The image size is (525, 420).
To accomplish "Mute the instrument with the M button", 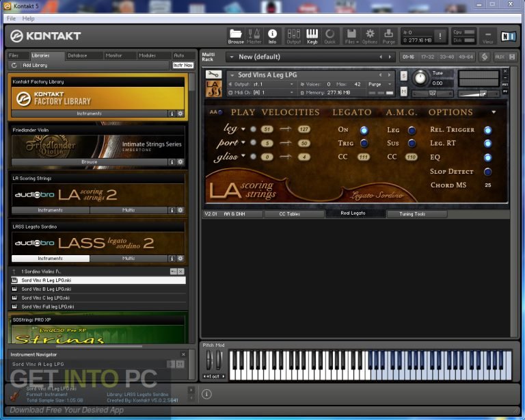I will 404,90.
